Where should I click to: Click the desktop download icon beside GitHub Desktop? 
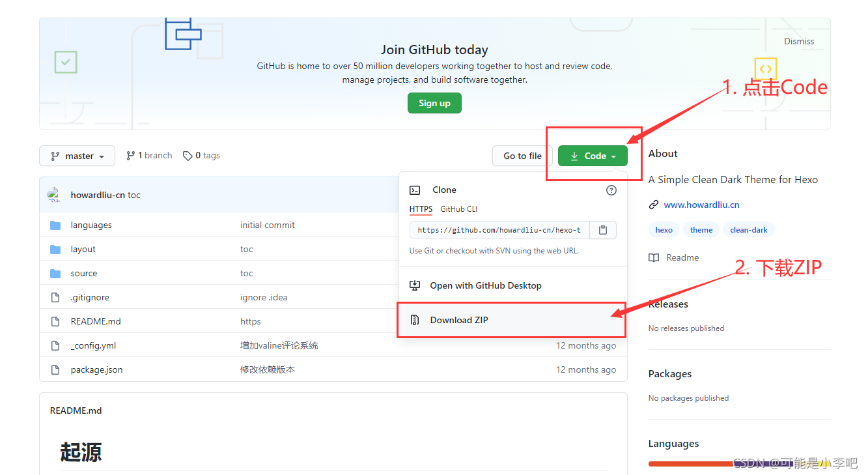pos(415,285)
